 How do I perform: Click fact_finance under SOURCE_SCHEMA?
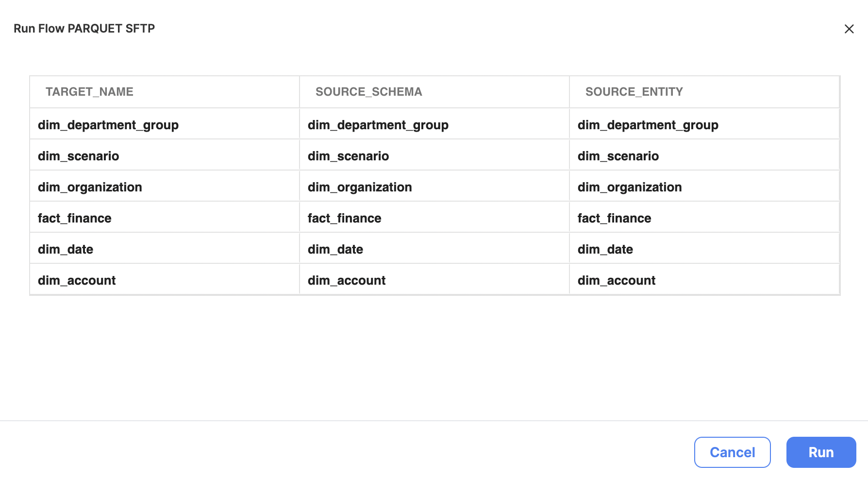click(x=345, y=218)
